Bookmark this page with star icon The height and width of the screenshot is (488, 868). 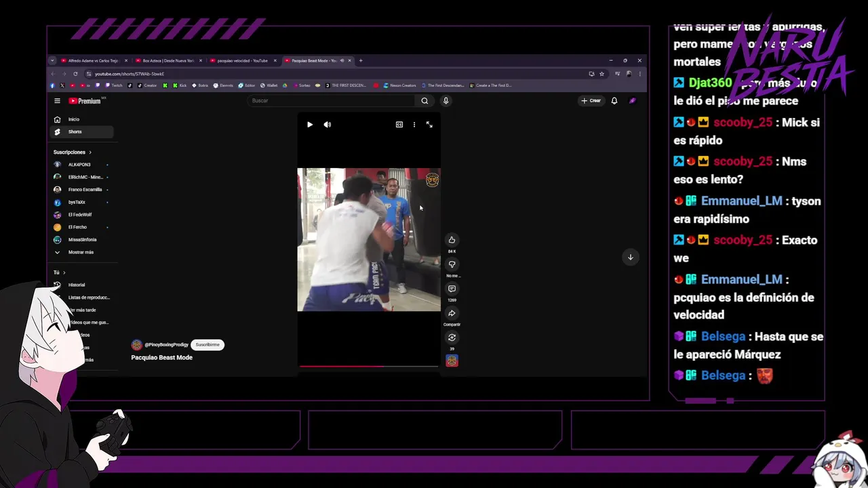point(601,74)
